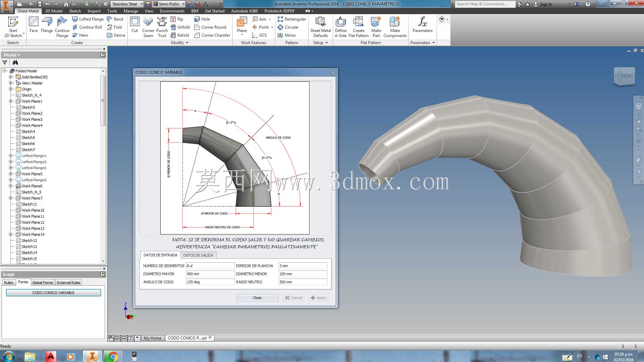
Task: Click the Apply button
Action: pos(318,298)
